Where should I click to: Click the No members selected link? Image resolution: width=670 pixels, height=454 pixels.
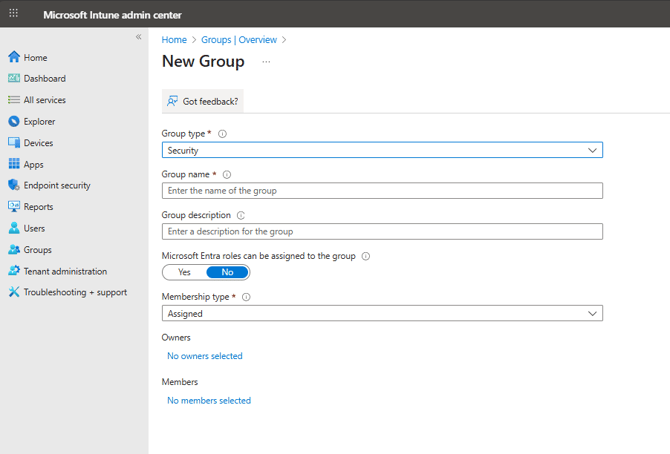[x=209, y=401]
